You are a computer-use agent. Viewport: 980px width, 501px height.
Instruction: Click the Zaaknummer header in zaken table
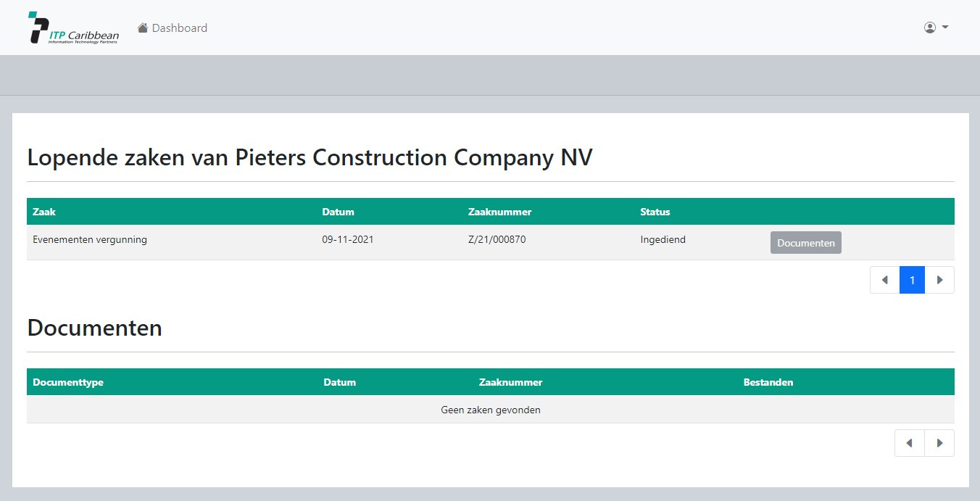click(500, 212)
